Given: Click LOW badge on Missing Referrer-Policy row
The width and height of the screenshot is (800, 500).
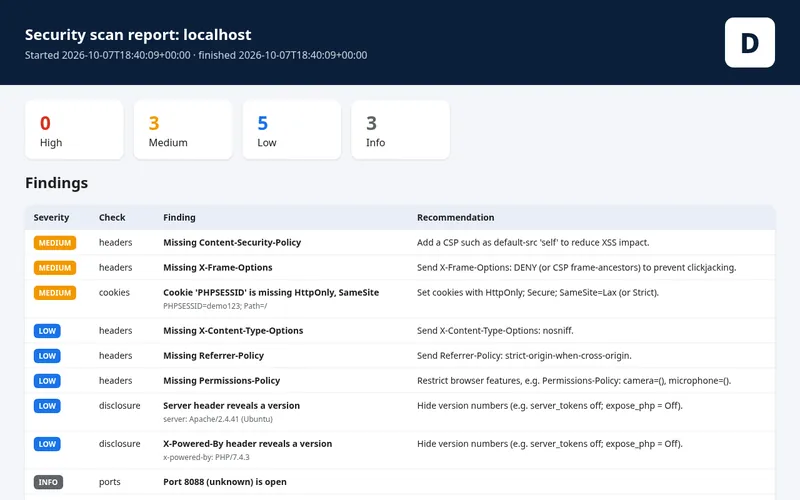Looking at the screenshot, I should 47,356.
